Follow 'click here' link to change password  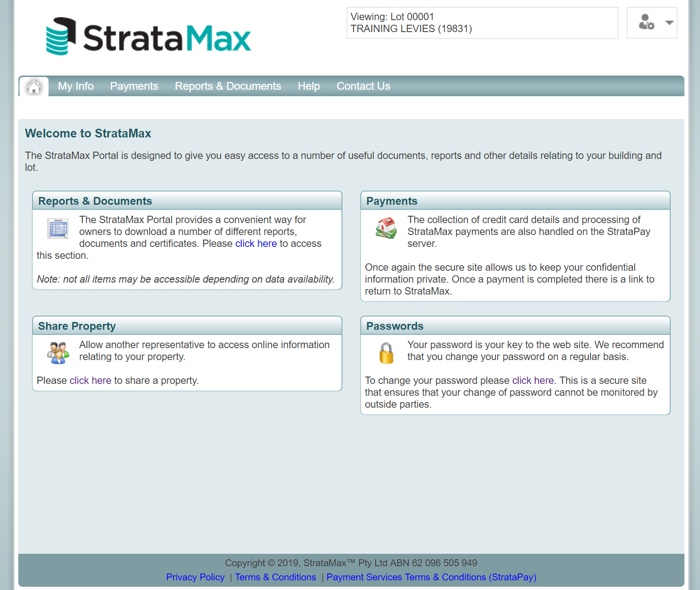coord(533,381)
